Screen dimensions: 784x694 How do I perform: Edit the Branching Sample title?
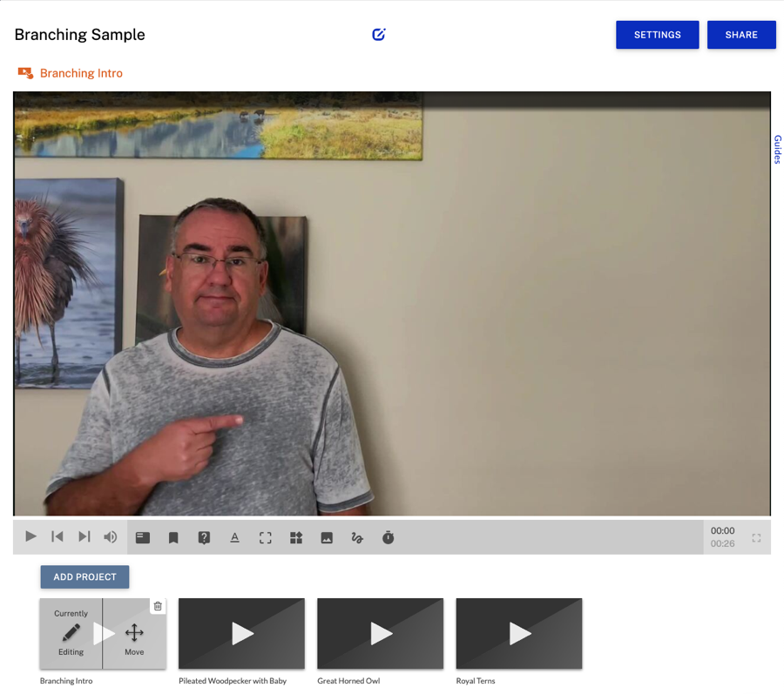(x=378, y=35)
